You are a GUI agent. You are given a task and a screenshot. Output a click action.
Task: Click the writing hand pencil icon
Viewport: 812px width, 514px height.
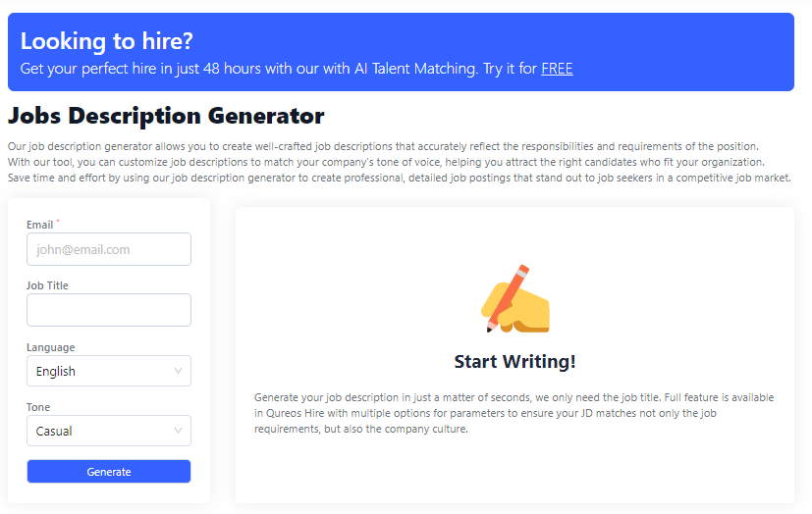pyautogui.click(x=515, y=299)
